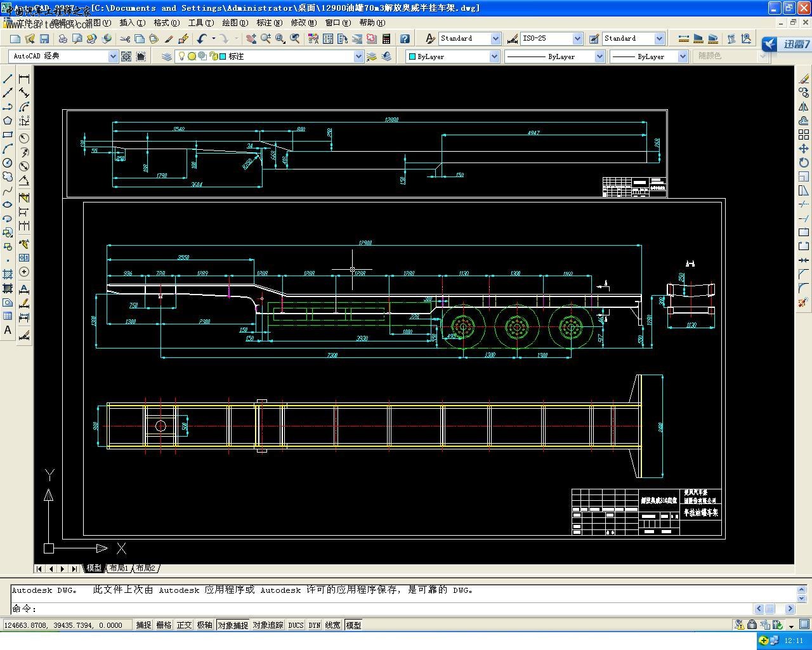
Task: Click the 模型 button in status bar
Action: click(x=353, y=625)
